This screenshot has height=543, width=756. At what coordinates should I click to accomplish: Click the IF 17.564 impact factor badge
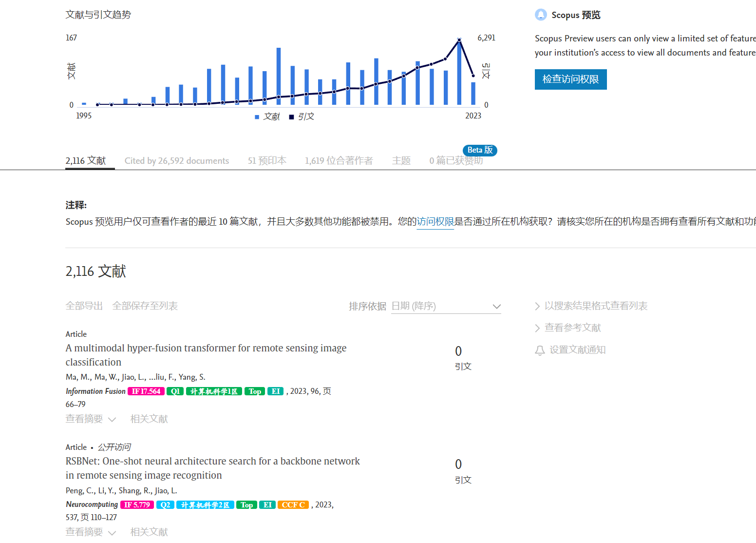point(146,391)
